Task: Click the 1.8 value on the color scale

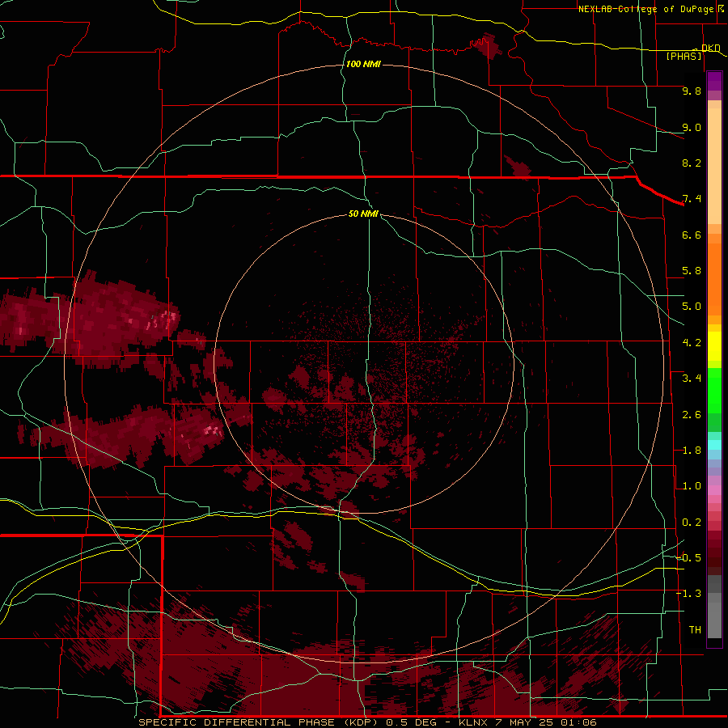Action: pyautogui.click(x=692, y=451)
